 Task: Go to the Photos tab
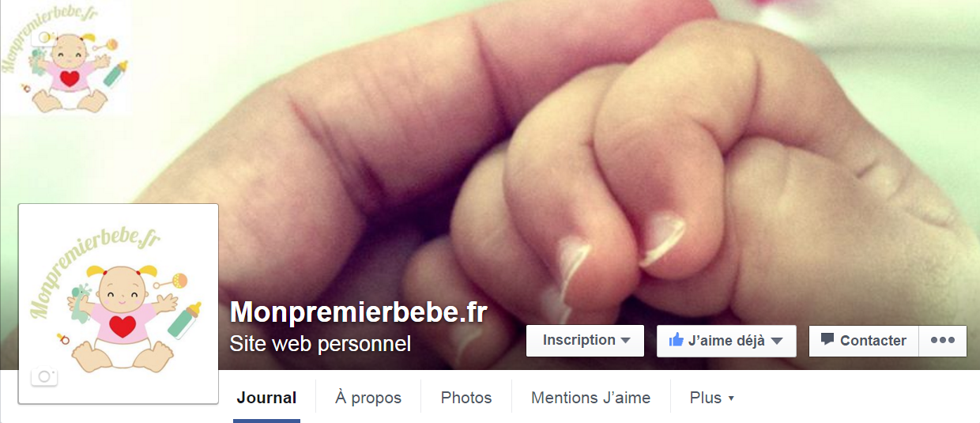coord(466,398)
